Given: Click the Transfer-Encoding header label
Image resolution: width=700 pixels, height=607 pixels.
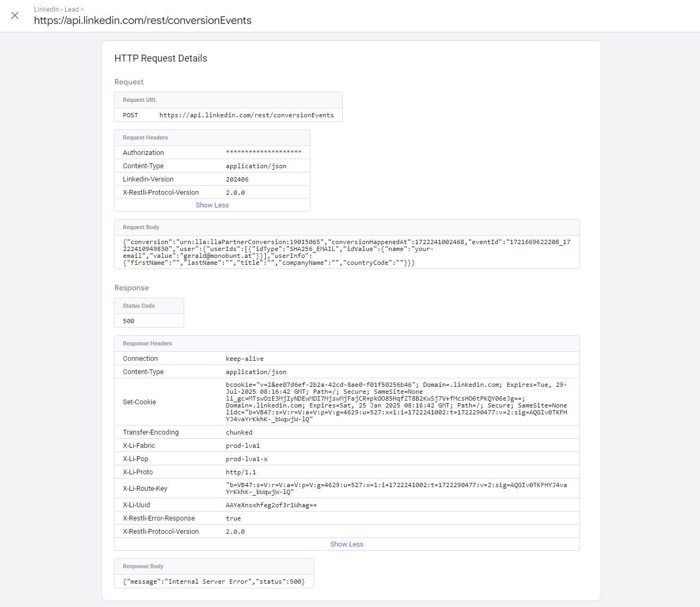Looking at the screenshot, I should [x=151, y=432].
